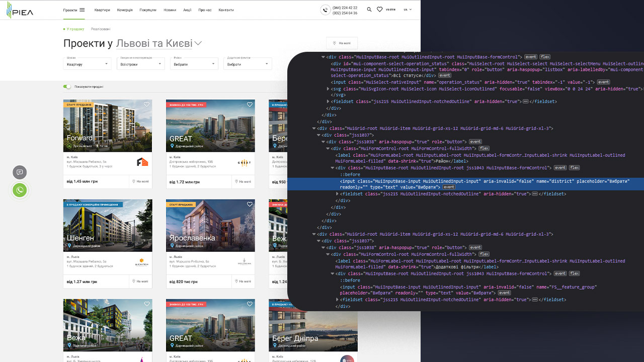The height and width of the screenshot is (362, 644).
Task: Open the grey chat bubble widget
Action: coord(20,172)
